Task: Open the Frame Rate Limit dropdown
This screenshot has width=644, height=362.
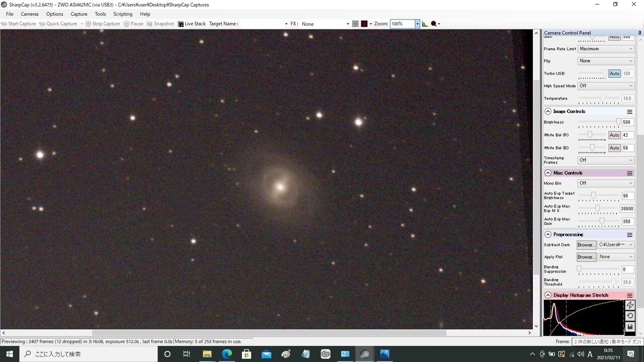Action: point(606,49)
